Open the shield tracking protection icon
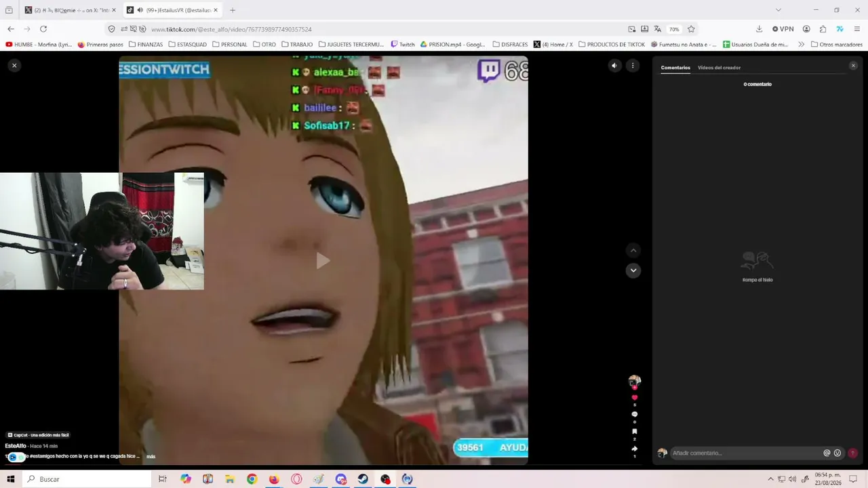This screenshot has height=488, width=868. pos(112,29)
